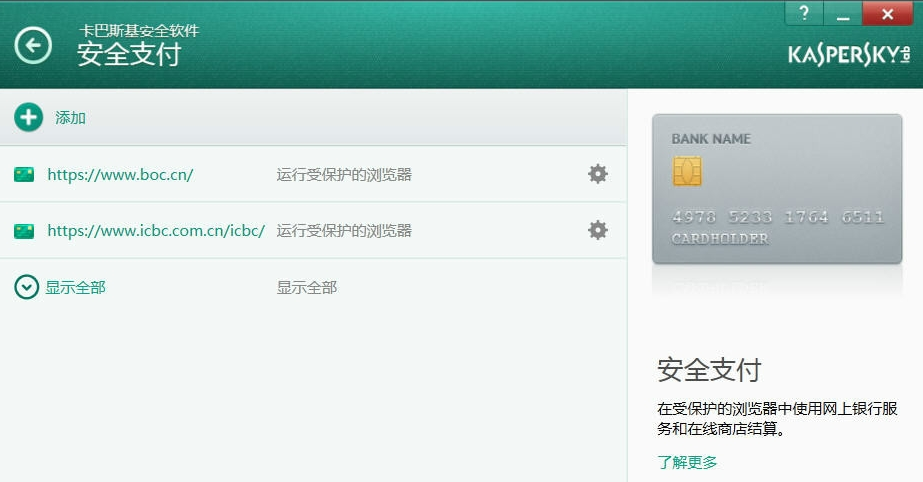This screenshot has height=482, width=923.
Task: Close the Kaspersky window
Action: [x=888, y=13]
